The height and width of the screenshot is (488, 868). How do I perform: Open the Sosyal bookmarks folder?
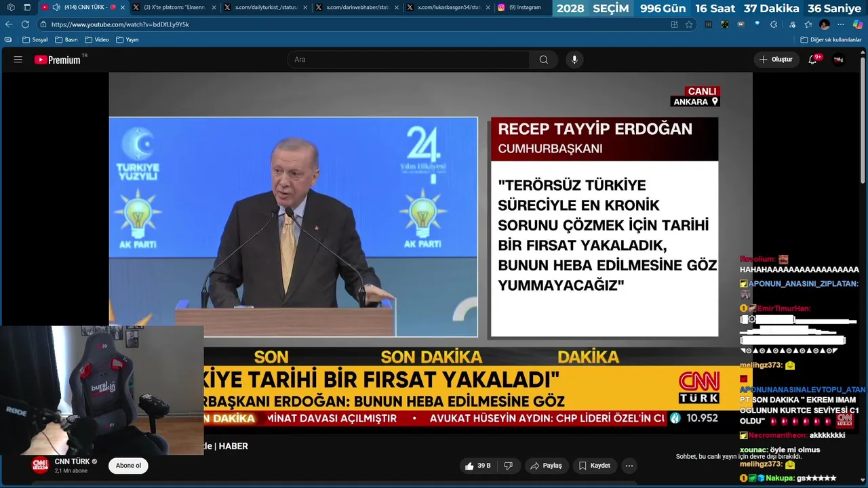click(35, 40)
